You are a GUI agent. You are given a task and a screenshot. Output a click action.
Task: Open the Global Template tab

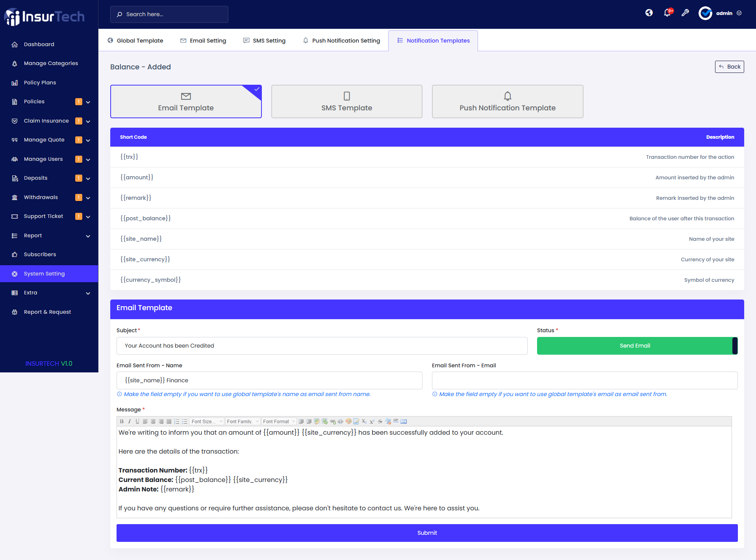(135, 41)
